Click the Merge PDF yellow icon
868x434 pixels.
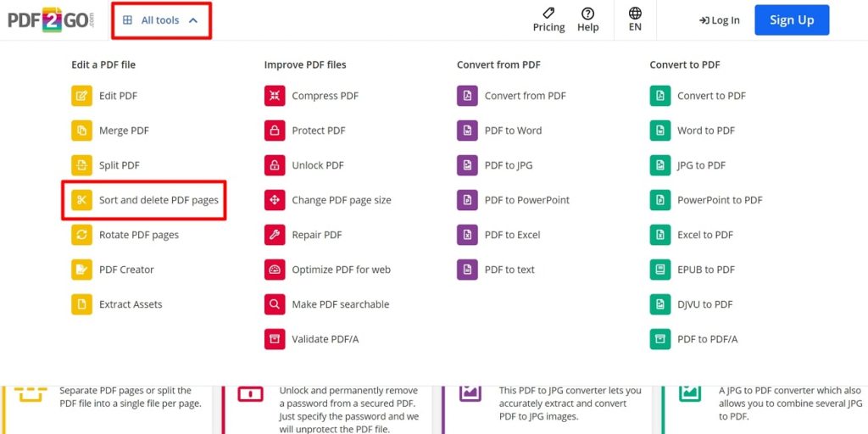tap(82, 131)
